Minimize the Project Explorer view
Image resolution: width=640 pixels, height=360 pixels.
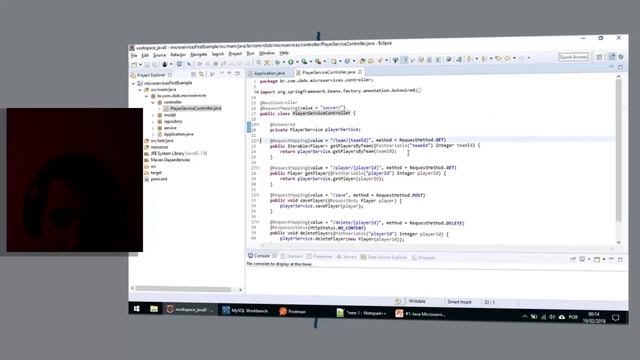229,74
